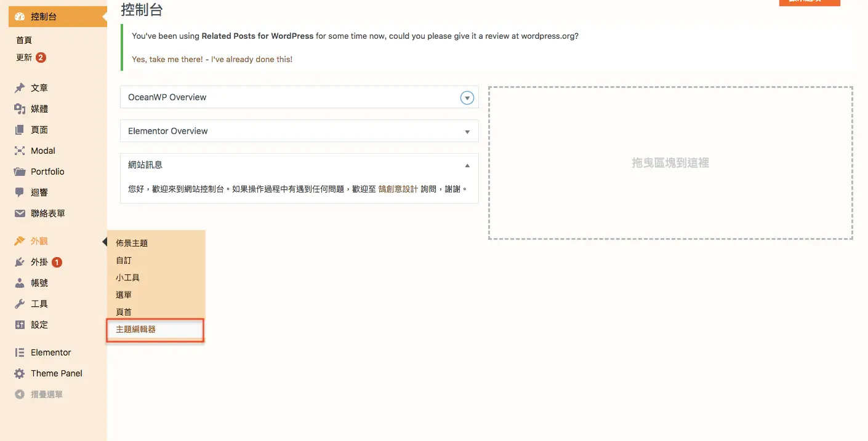Click the folder icon beside Portfolio

(x=20, y=172)
